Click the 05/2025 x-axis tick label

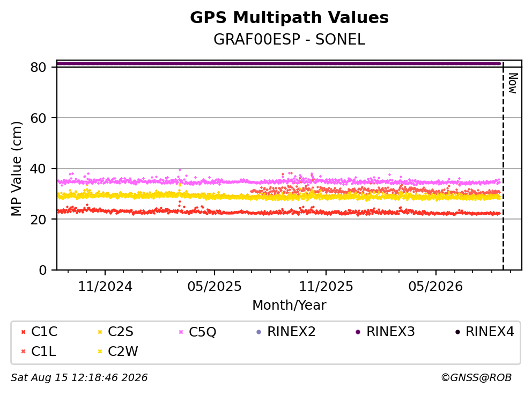215,287
